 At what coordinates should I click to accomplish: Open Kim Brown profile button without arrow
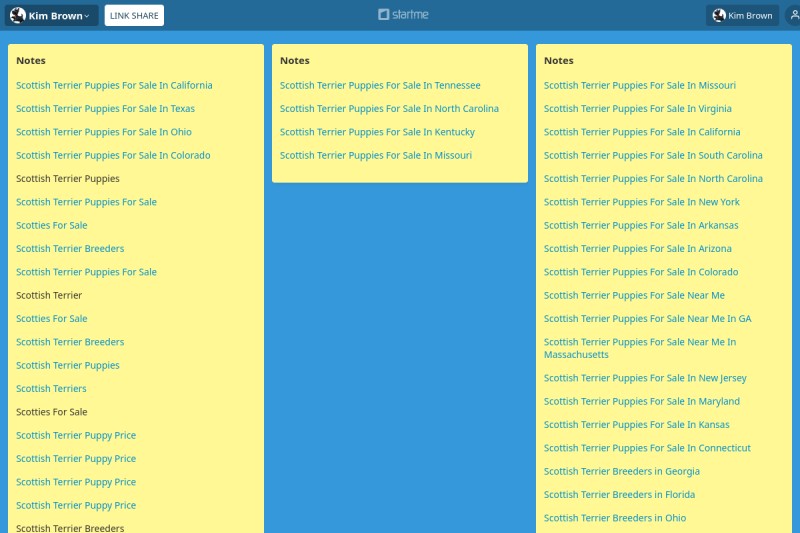click(x=742, y=15)
